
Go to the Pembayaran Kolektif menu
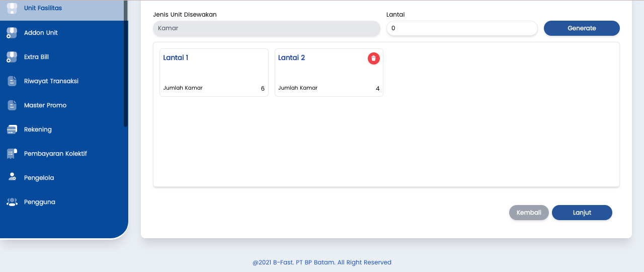(55, 154)
